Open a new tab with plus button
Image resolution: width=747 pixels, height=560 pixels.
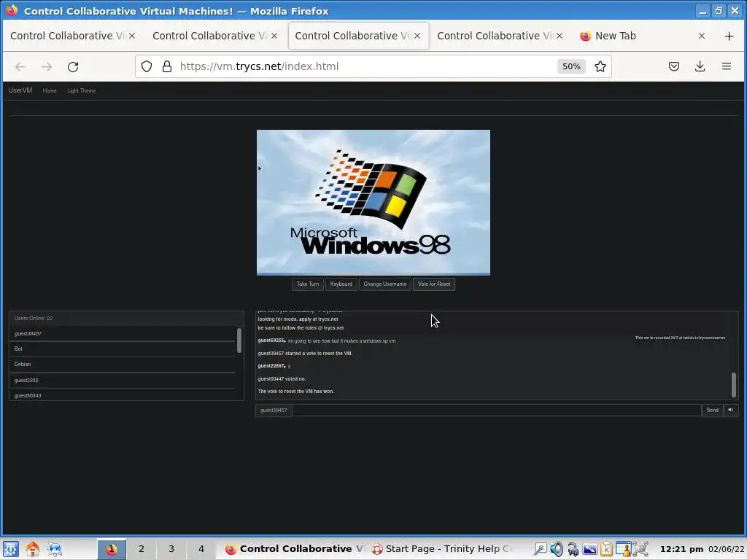pos(729,36)
